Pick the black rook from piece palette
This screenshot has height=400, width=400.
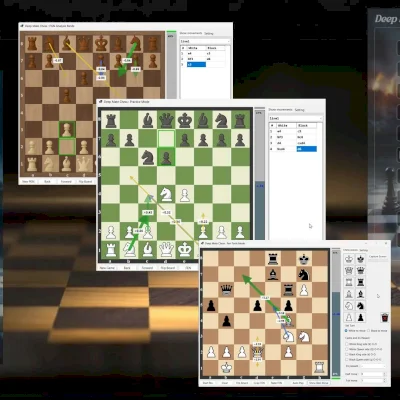[x=360, y=282]
